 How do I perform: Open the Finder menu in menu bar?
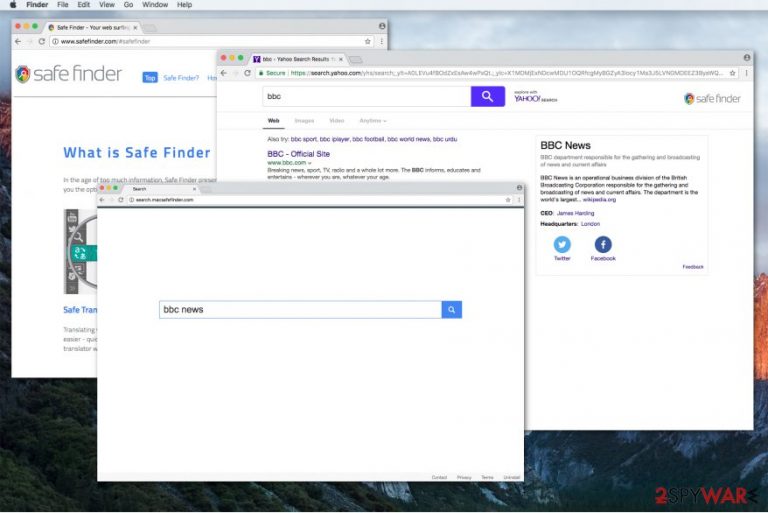pos(37,4)
